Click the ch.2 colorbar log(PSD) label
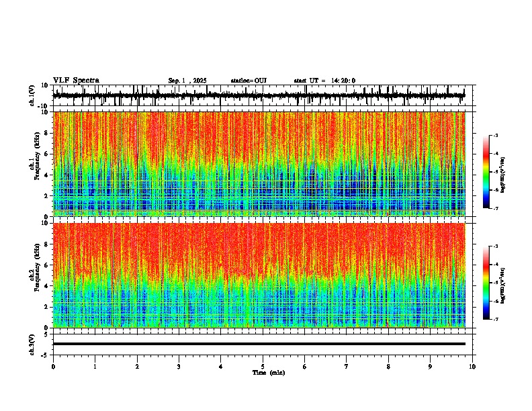Viewport: 532px width, 411px height. point(502,285)
